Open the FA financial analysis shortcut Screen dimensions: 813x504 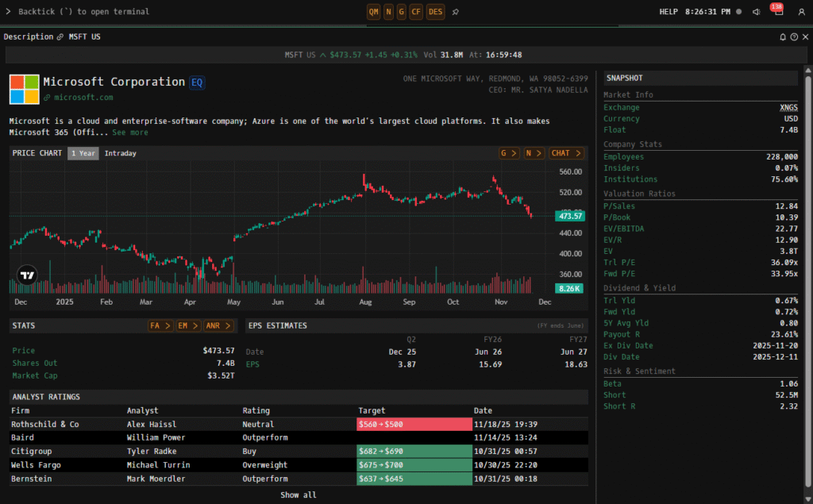(160, 325)
